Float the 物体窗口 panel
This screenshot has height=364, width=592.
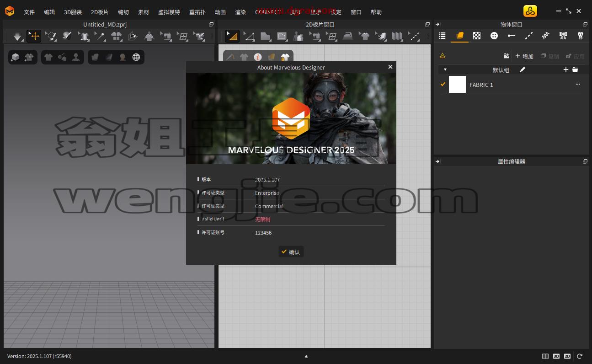pyautogui.click(x=585, y=24)
